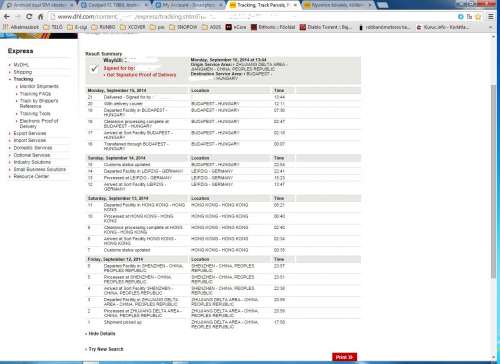
Task: Show more bookmarks with the overflow chevron
Action: [x=490, y=27]
